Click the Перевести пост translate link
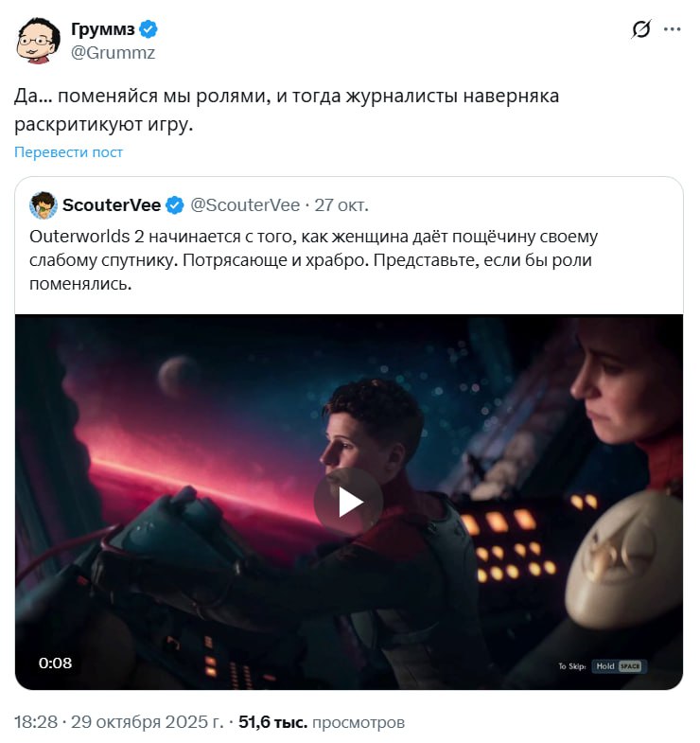Screen dimensions: 700x743 coord(68,152)
